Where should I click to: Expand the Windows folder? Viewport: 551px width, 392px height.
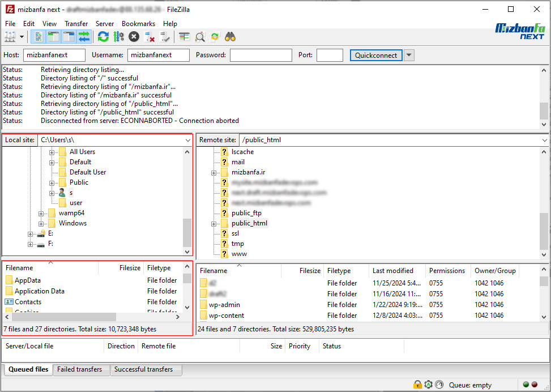(x=41, y=224)
